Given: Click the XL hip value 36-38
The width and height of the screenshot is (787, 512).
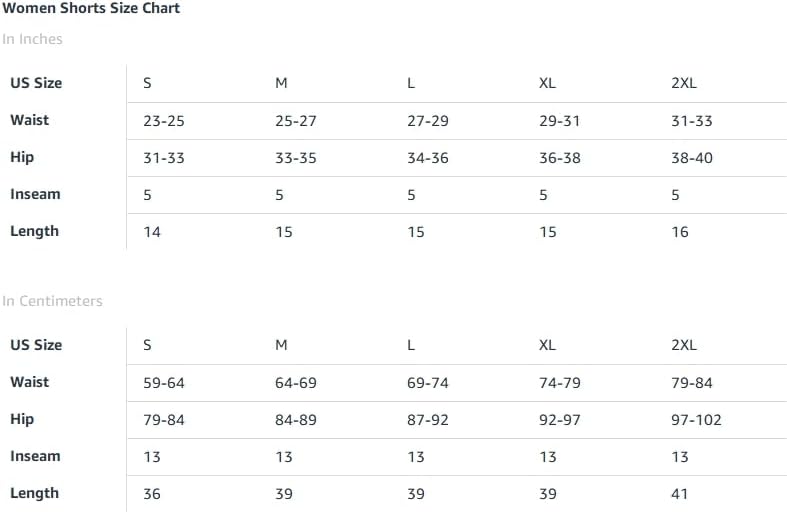Looking at the screenshot, I should coord(560,158).
